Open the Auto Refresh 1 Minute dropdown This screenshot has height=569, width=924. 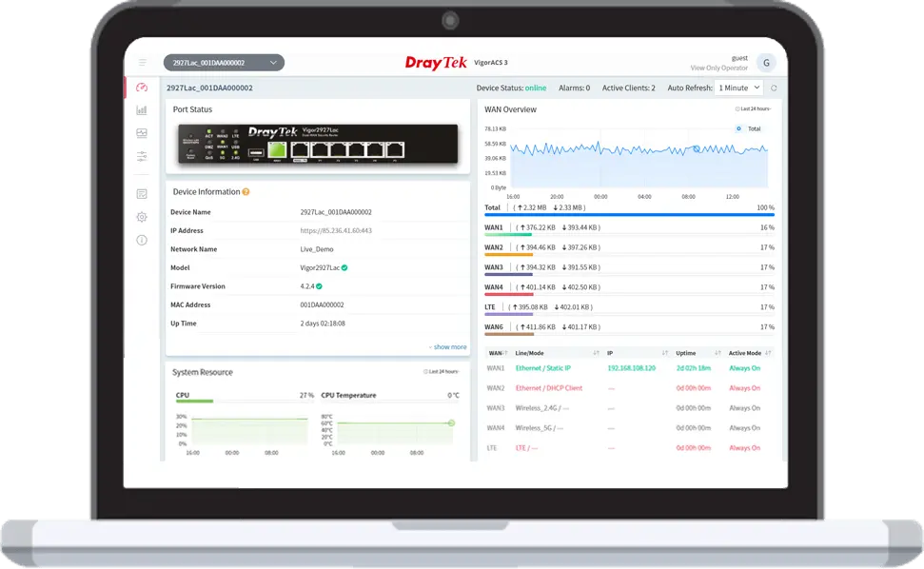click(739, 88)
